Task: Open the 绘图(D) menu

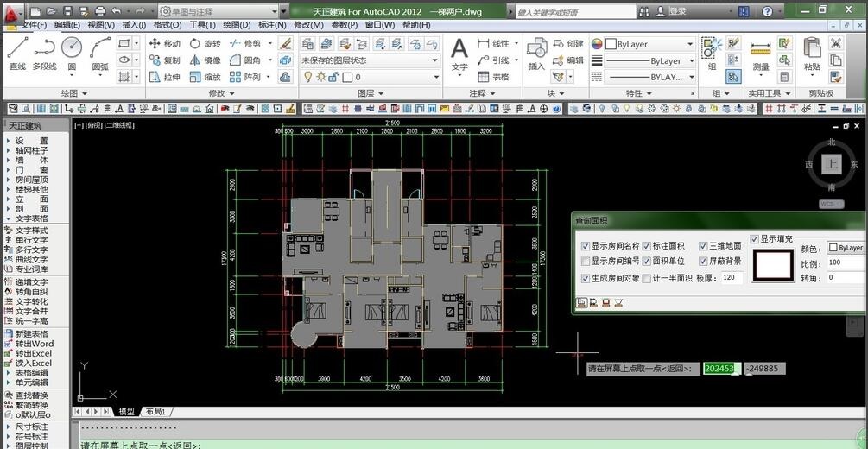Action: 237,25
